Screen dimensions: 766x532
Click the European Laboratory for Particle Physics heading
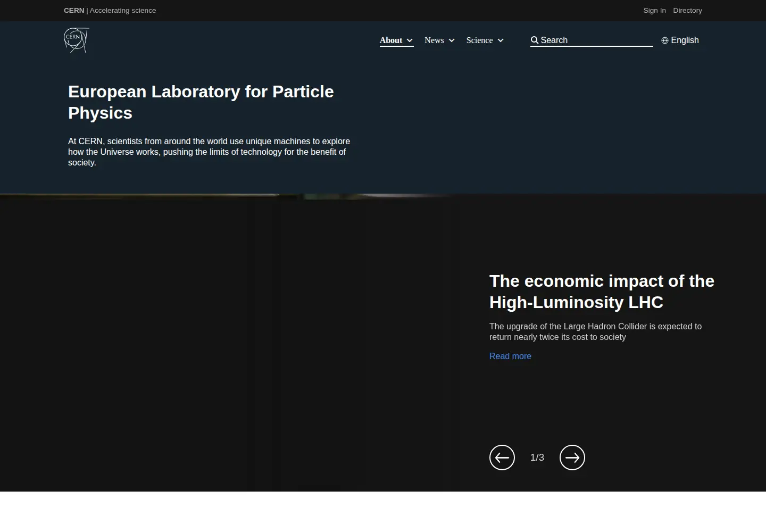pos(201,102)
